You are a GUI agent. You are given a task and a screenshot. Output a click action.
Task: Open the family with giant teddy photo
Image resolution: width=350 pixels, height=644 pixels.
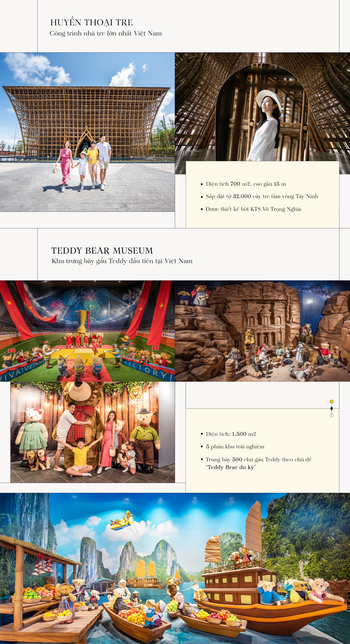click(x=93, y=432)
